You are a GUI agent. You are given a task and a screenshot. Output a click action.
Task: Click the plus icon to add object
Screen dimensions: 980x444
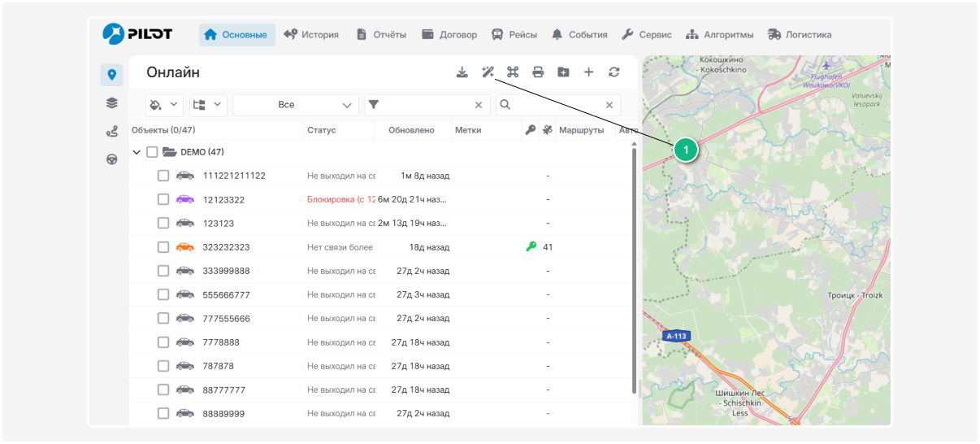pyautogui.click(x=589, y=72)
